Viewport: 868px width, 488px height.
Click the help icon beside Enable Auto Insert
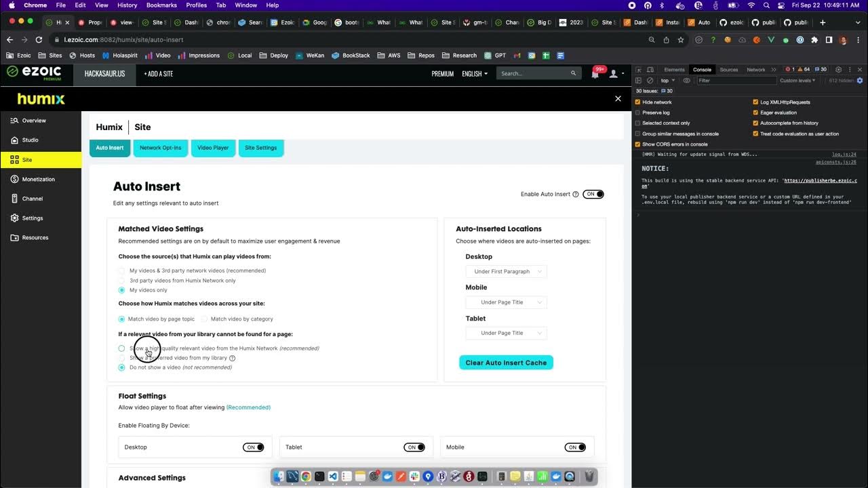coord(576,195)
